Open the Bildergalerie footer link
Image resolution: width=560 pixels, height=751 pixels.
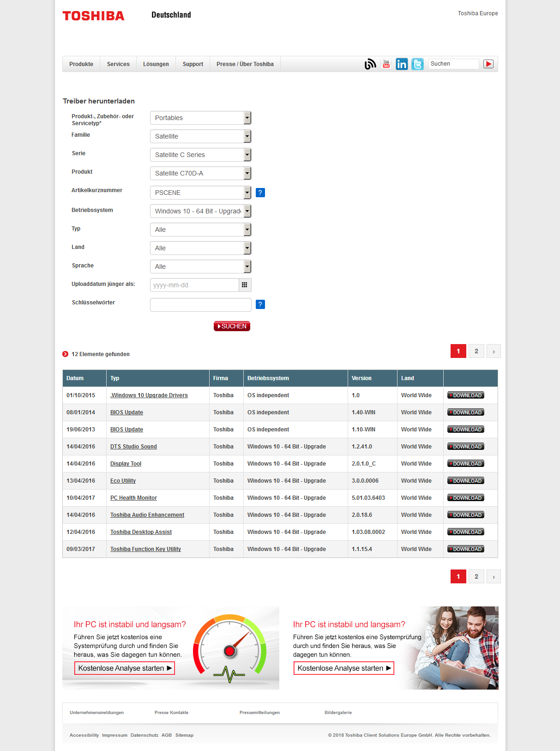coord(338,713)
